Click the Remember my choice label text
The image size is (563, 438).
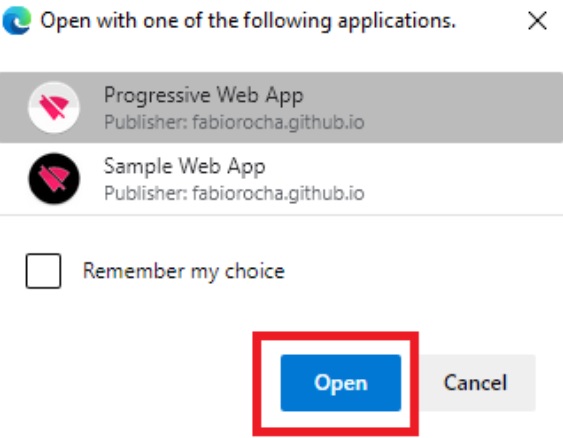(184, 271)
